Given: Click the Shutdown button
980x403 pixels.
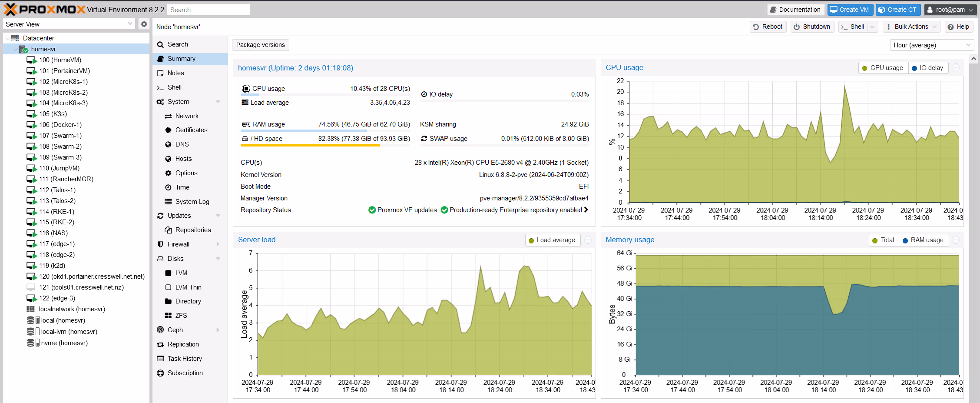Looking at the screenshot, I should click(812, 27).
